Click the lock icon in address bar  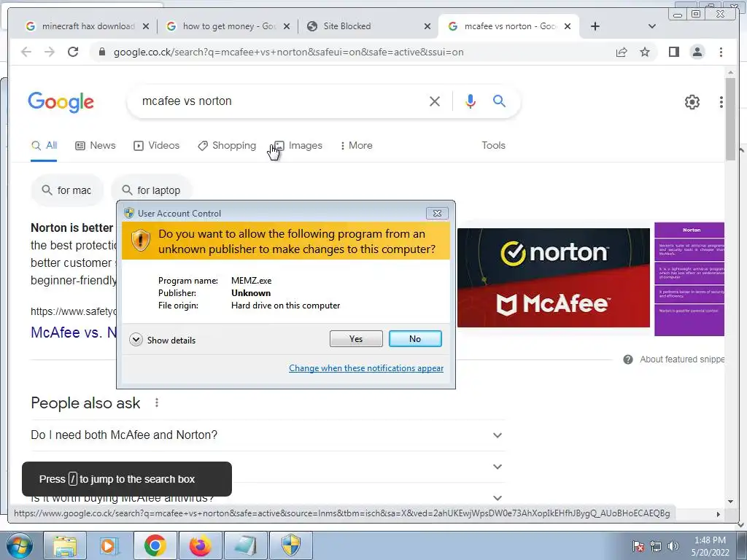101,52
